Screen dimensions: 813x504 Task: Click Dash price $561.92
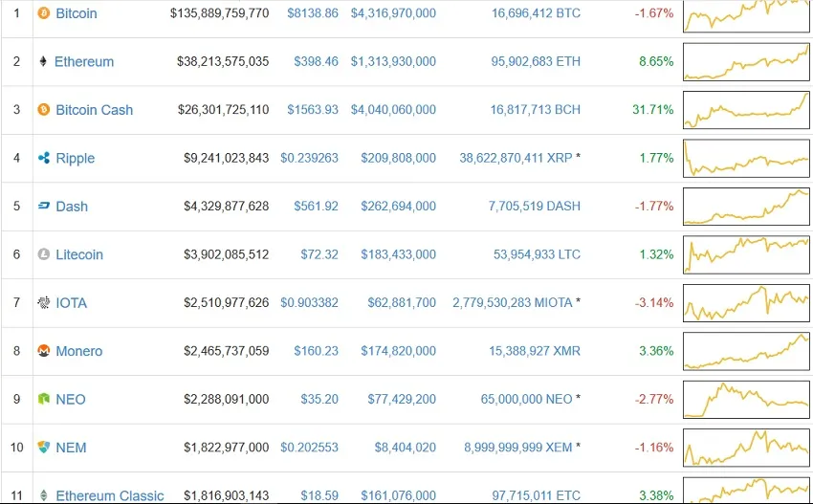(316, 206)
